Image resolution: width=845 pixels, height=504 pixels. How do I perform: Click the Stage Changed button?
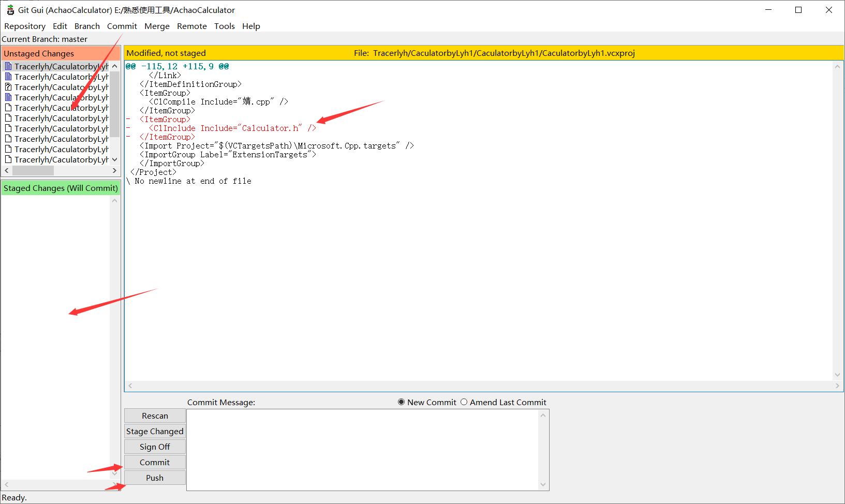pos(155,431)
